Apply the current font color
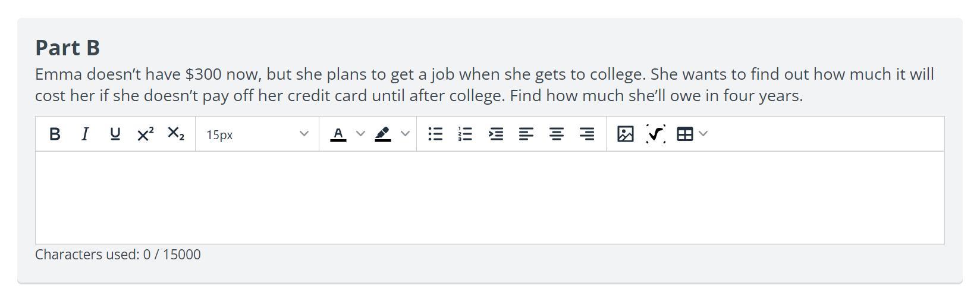 tap(338, 134)
